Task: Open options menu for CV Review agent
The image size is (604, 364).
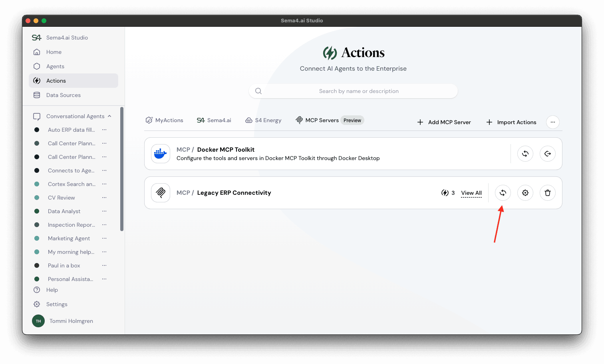Action: coord(104,198)
